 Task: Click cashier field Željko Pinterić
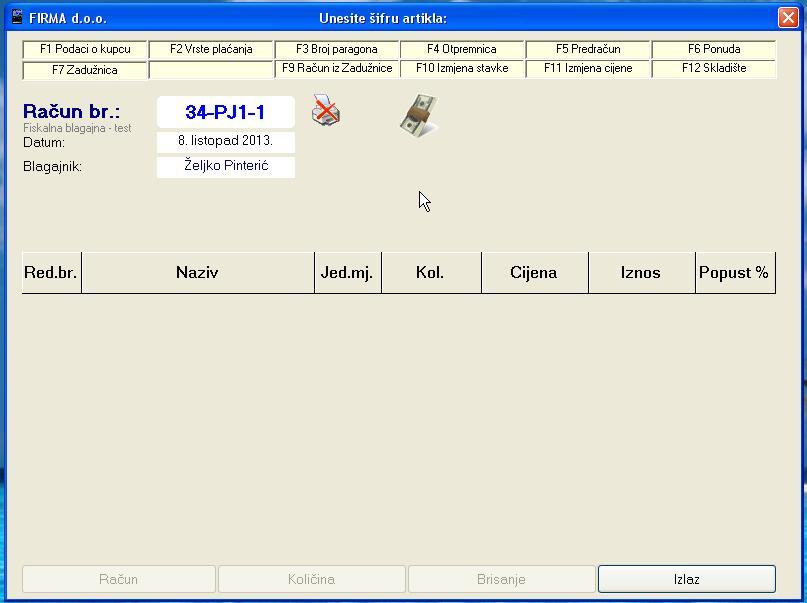[x=225, y=167]
